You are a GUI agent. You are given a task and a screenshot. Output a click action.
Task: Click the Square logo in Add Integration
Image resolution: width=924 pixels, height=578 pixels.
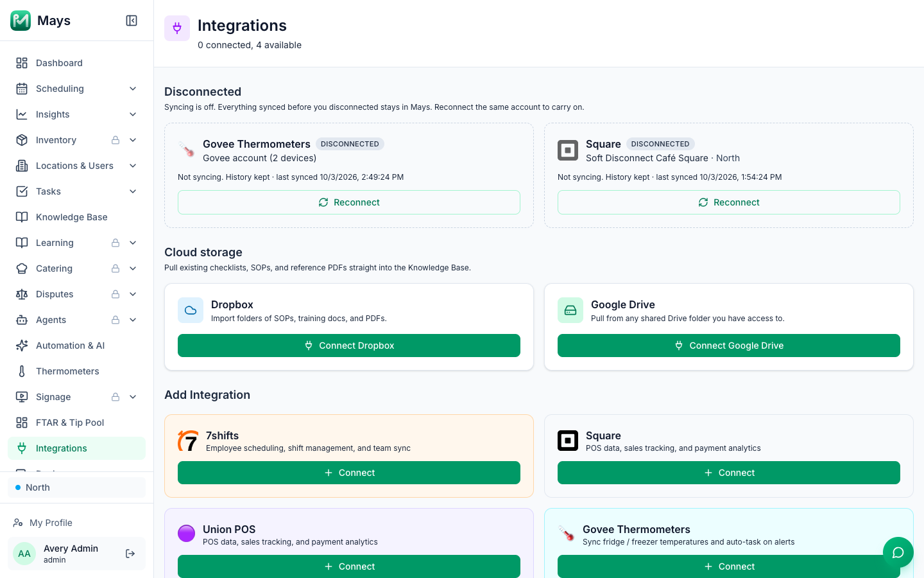568,441
